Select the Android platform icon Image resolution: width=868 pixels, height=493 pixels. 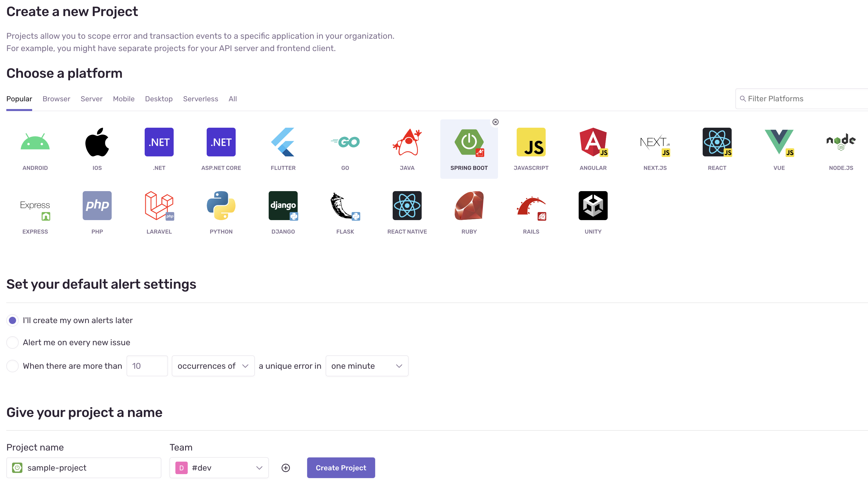[35, 142]
